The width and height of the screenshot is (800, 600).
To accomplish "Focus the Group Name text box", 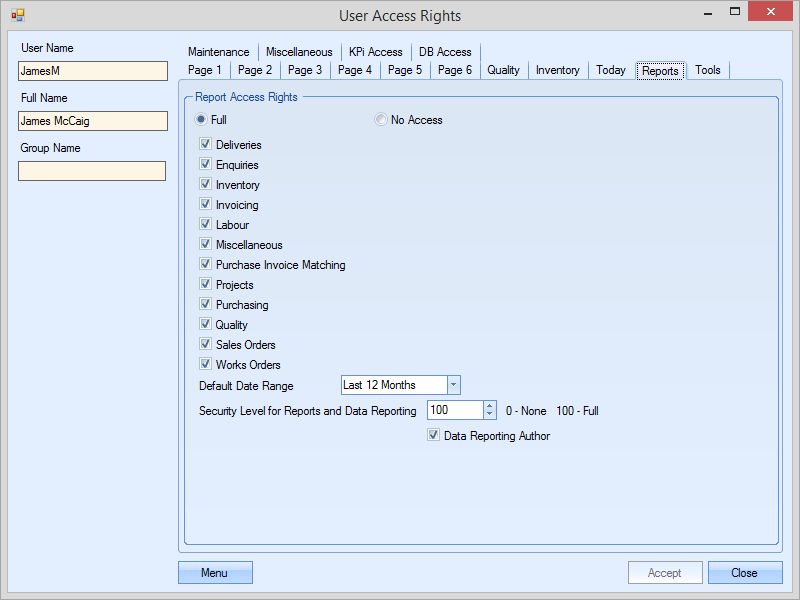I will pos(92,171).
